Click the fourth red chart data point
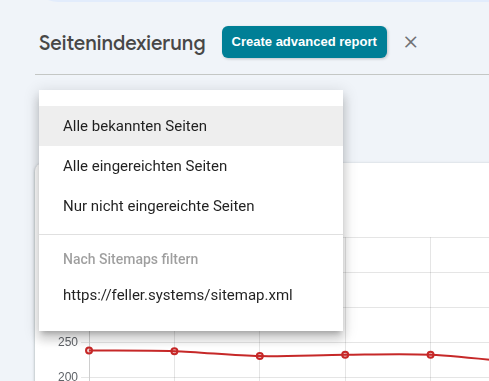 (345, 355)
